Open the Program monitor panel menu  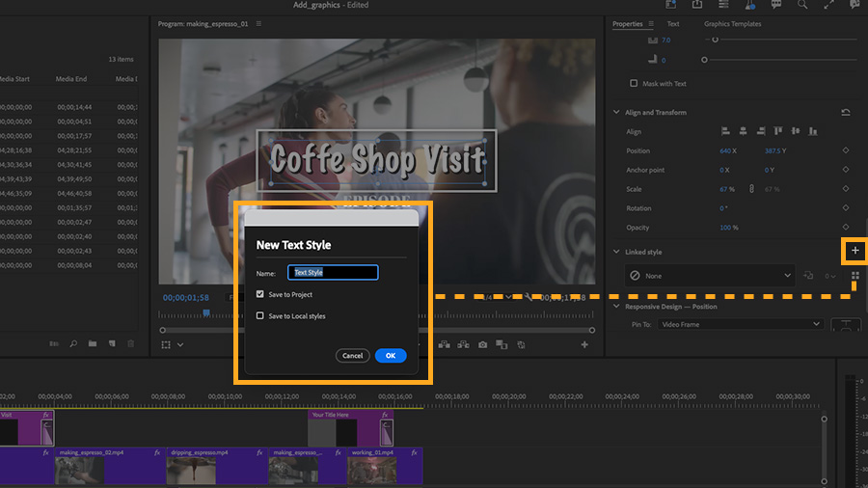coord(258,24)
